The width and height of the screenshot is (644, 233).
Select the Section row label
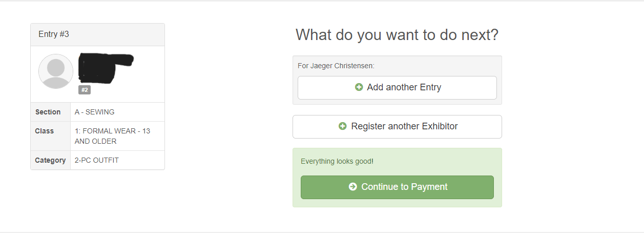(48, 112)
